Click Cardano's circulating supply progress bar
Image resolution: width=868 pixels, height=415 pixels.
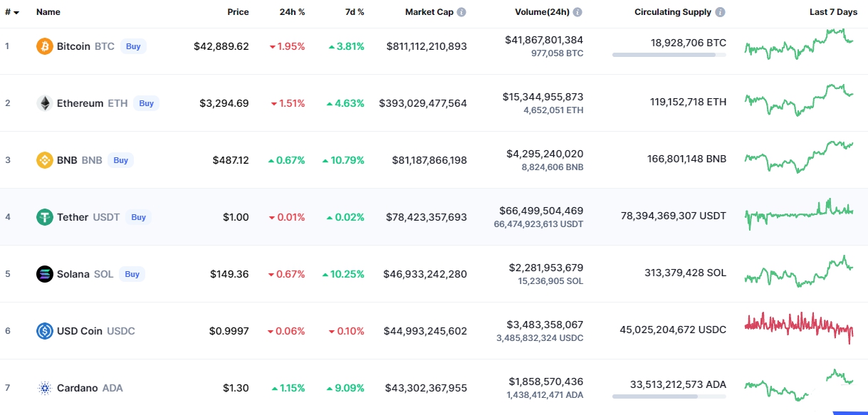(x=669, y=396)
